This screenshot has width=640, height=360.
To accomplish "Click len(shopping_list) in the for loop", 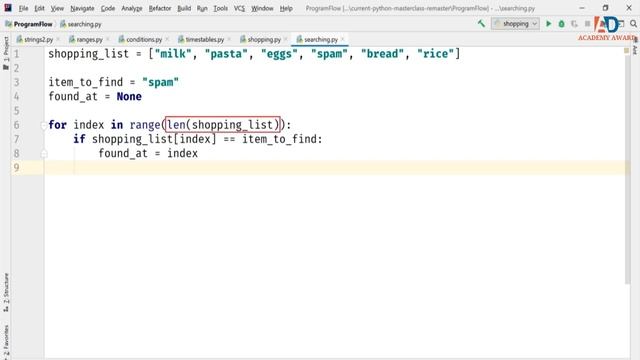I will click(x=223, y=124).
